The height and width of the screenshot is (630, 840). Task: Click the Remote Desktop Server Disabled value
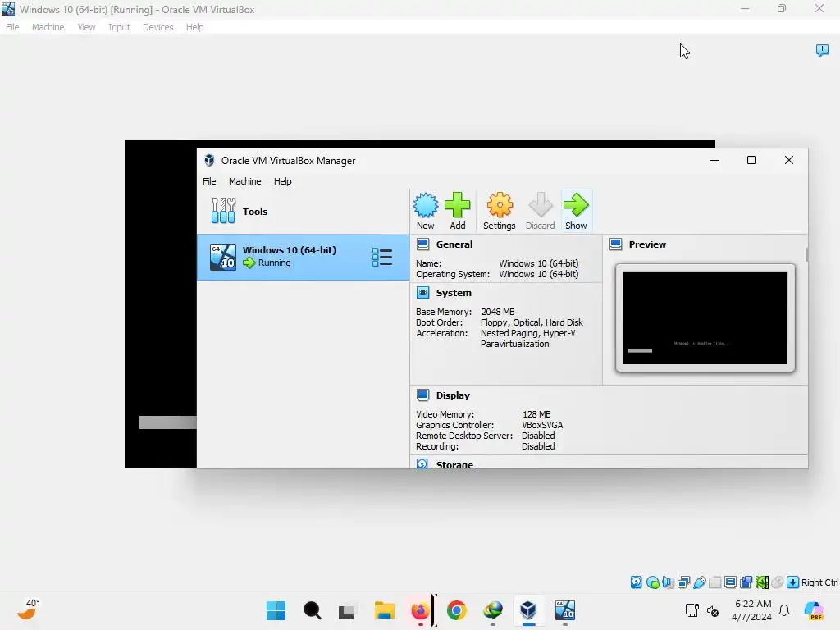(538, 436)
